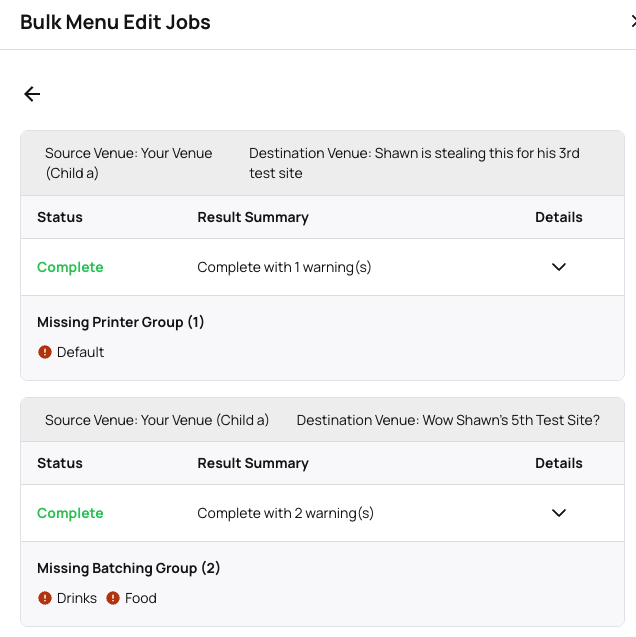636x637 pixels.
Task: Select the Default printer group label
Action: (81, 352)
